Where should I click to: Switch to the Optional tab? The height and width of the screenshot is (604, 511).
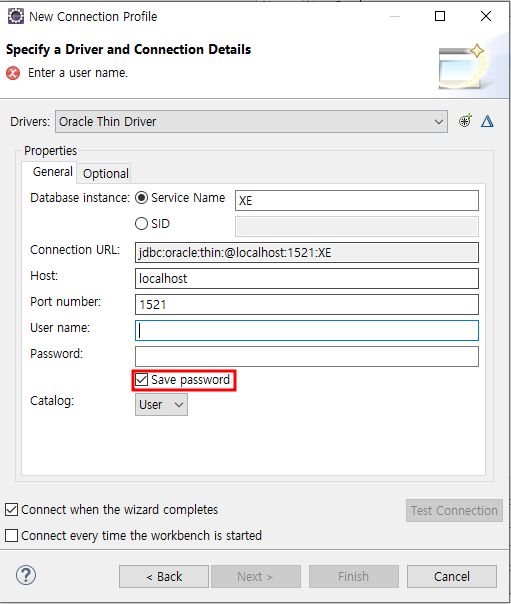pyautogui.click(x=106, y=174)
